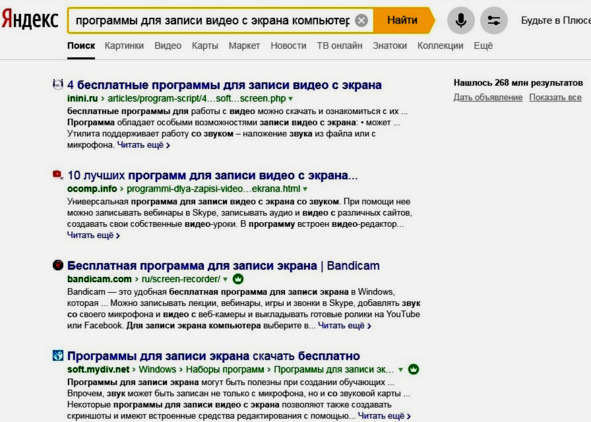Click the inini.ru favicon icon

click(x=58, y=84)
